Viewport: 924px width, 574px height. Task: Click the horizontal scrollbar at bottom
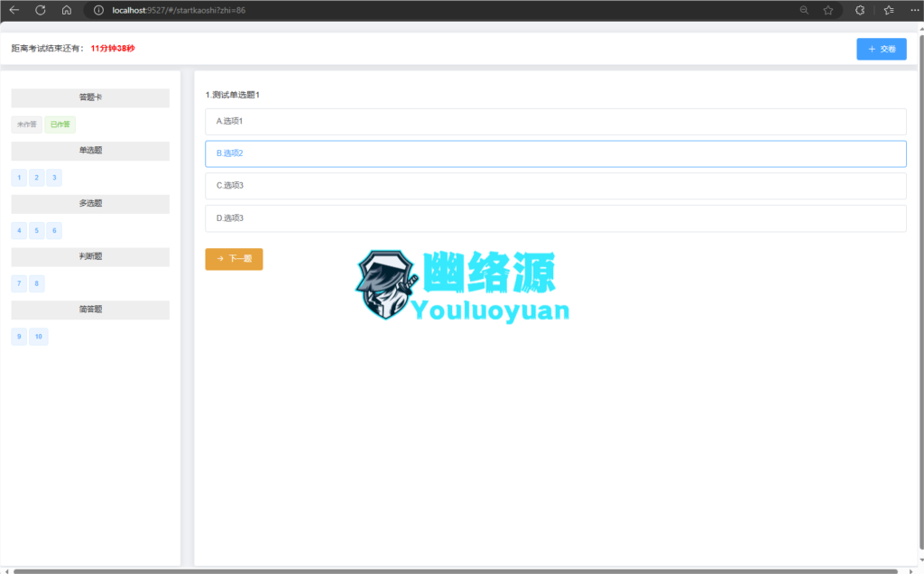click(455, 571)
